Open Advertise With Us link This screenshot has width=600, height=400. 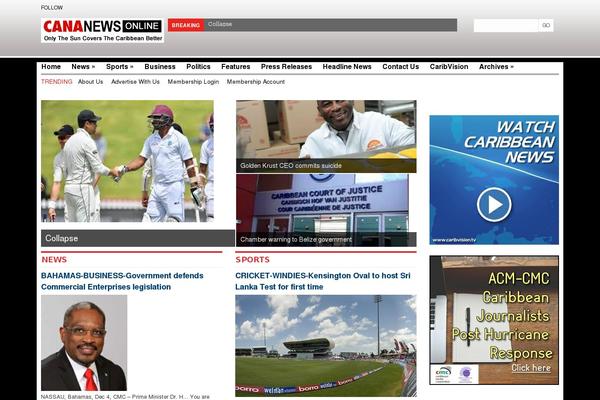tap(135, 82)
